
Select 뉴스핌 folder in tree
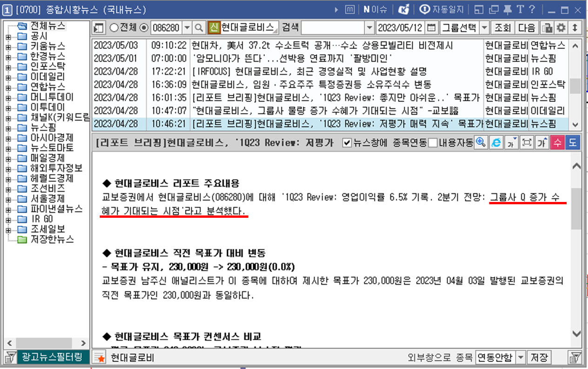tap(44, 127)
